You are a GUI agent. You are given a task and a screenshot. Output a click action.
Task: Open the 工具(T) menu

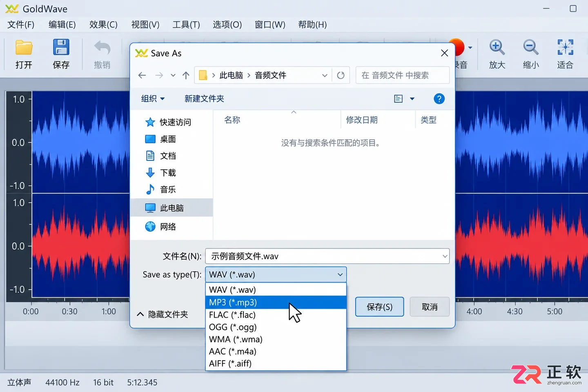186,24
